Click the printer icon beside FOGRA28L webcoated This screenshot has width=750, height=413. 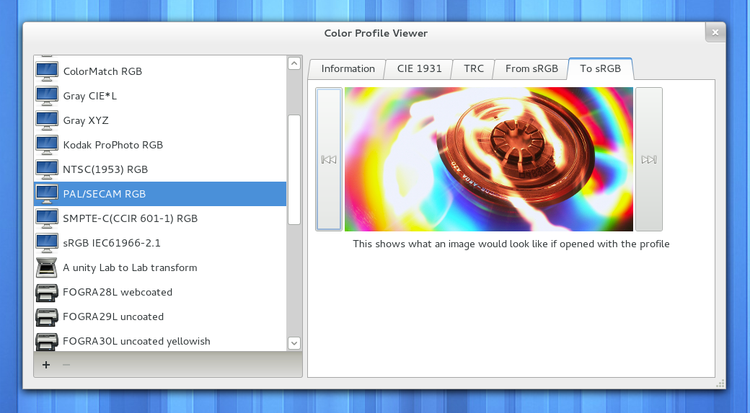coord(47,292)
